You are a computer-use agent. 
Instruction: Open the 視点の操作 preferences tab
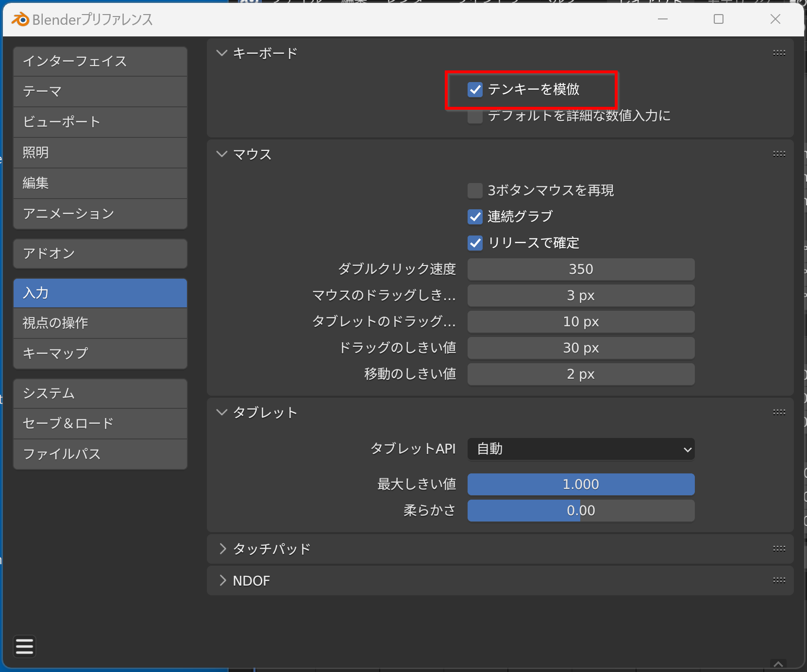101,323
